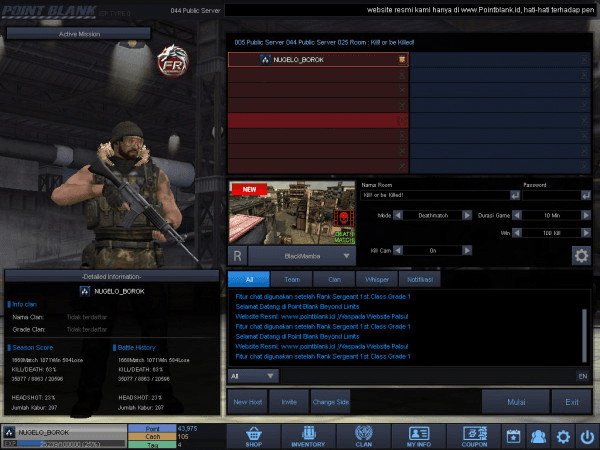Increase Win condition from 100 Kill
Viewport: 600px width, 450px height.
586,233
